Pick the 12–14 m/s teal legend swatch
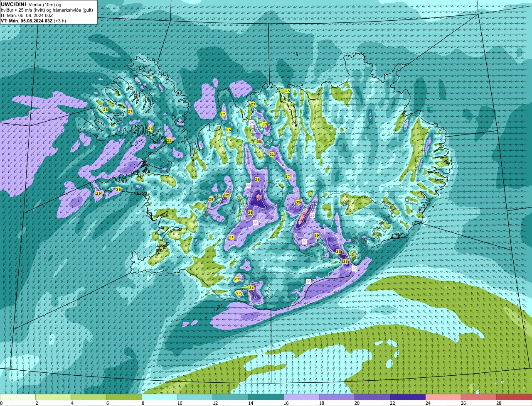The height and width of the screenshot is (406, 532). coord(231,397)
